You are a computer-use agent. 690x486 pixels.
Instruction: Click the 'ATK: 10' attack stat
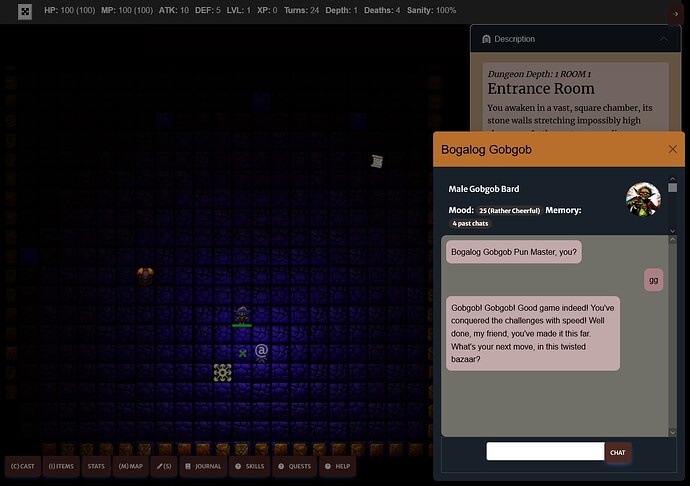tap(174, 10)
